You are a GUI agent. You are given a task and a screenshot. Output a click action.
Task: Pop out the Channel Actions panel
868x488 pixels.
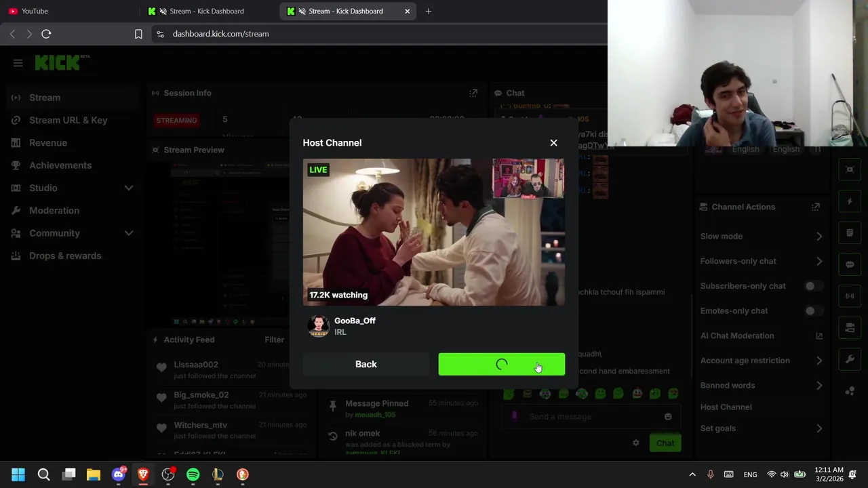click(816, 207)
